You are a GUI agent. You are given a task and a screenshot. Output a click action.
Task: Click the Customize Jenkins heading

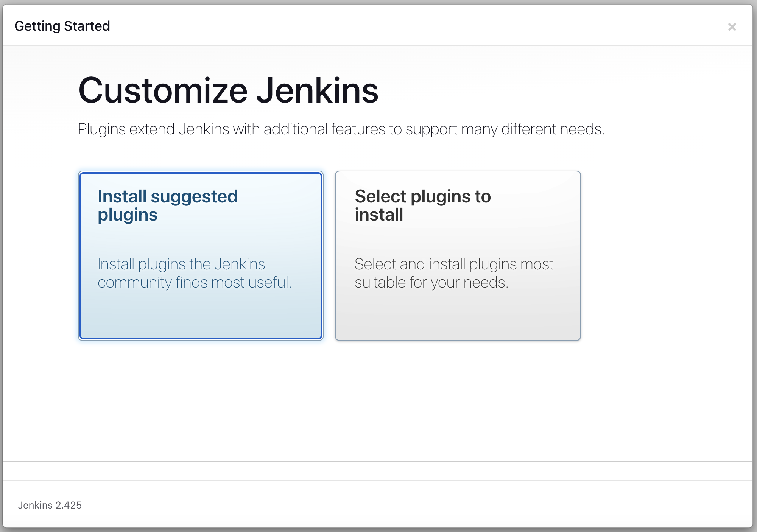228,91
